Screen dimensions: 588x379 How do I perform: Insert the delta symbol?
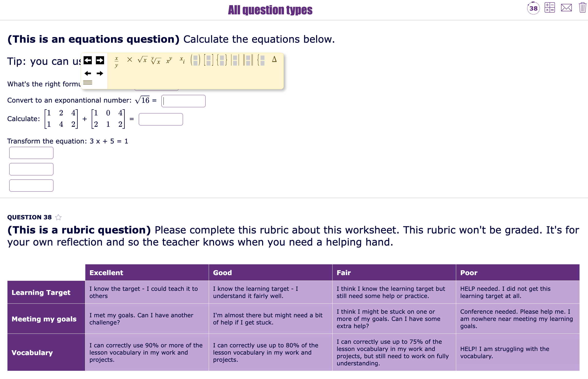[x=274, y=60]
